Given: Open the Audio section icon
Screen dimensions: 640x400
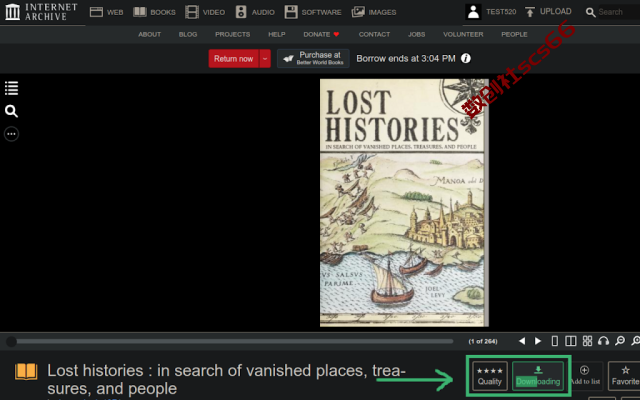Looking at the screenshot, I should pos(241,12).
